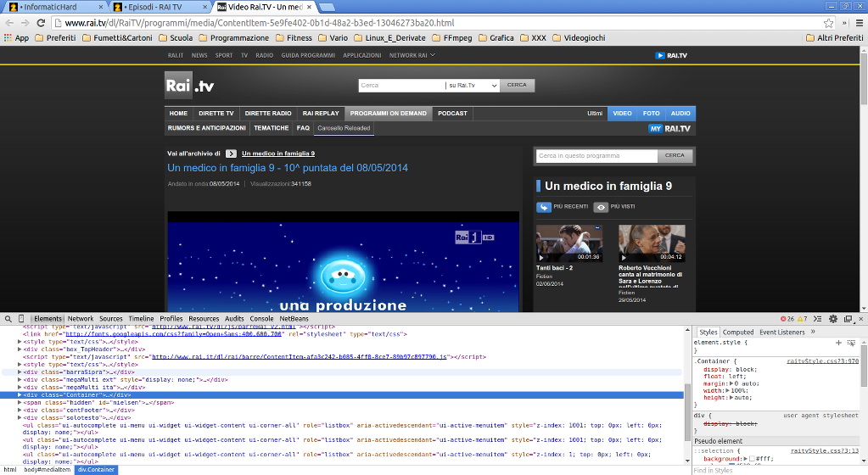Toggle element state icon in Styles pane
Image resolution: width=868 pixels, height=475 pixels.
[851, 343]
